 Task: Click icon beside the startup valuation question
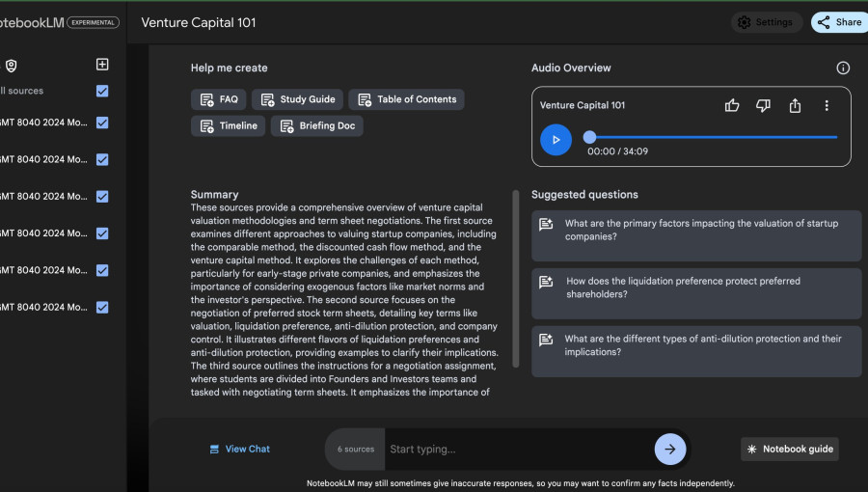tap(546, 224)
